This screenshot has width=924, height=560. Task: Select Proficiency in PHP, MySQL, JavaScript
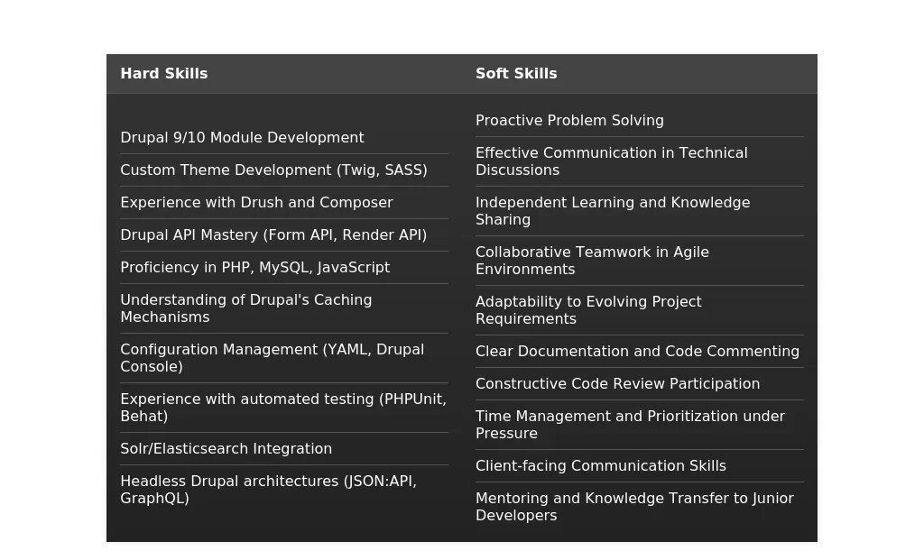pyautogui.click(x=254, y=268)
